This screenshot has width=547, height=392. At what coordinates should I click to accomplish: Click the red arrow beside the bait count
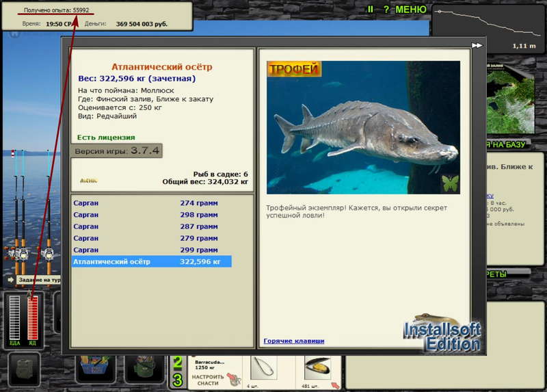click(335, 385)
